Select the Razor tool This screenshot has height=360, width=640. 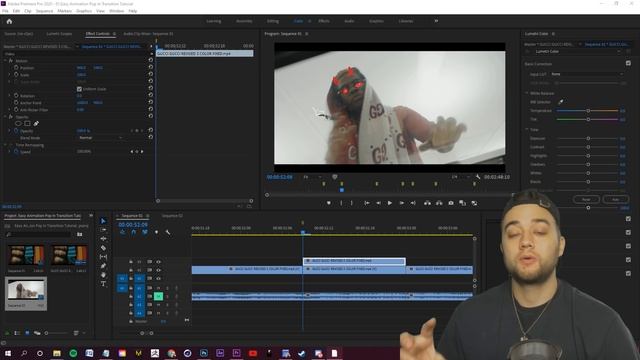click(103, 248)
